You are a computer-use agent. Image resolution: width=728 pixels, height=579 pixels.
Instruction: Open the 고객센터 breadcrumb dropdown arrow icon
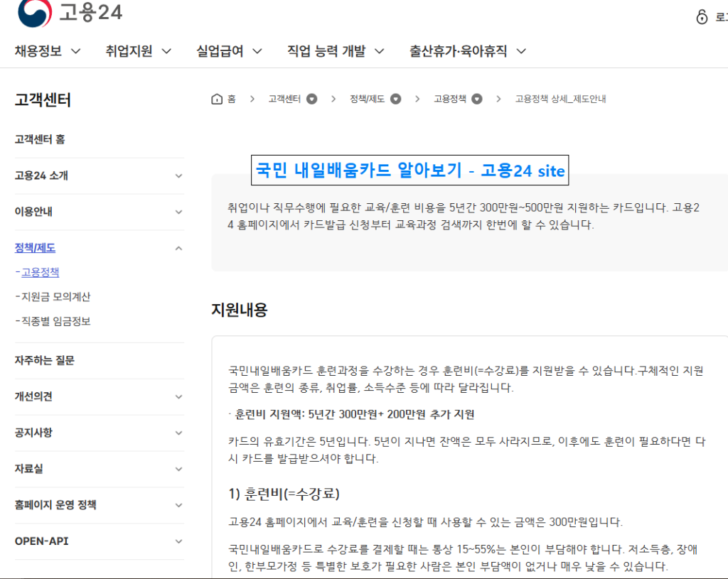312,99
